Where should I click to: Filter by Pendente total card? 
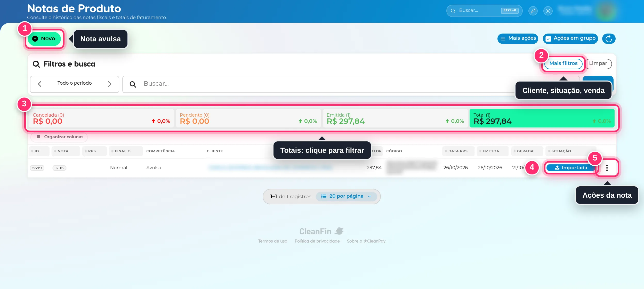coord(248,118)
